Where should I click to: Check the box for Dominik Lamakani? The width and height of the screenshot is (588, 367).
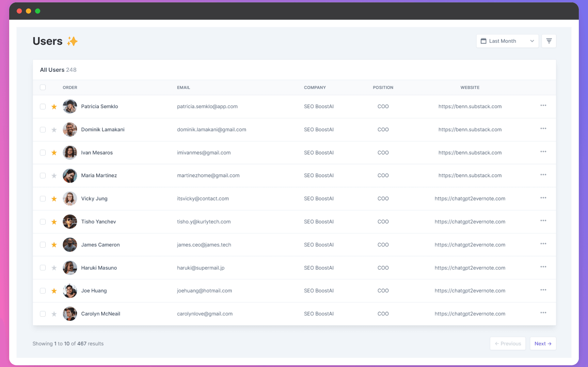click(x=43, y=130)
